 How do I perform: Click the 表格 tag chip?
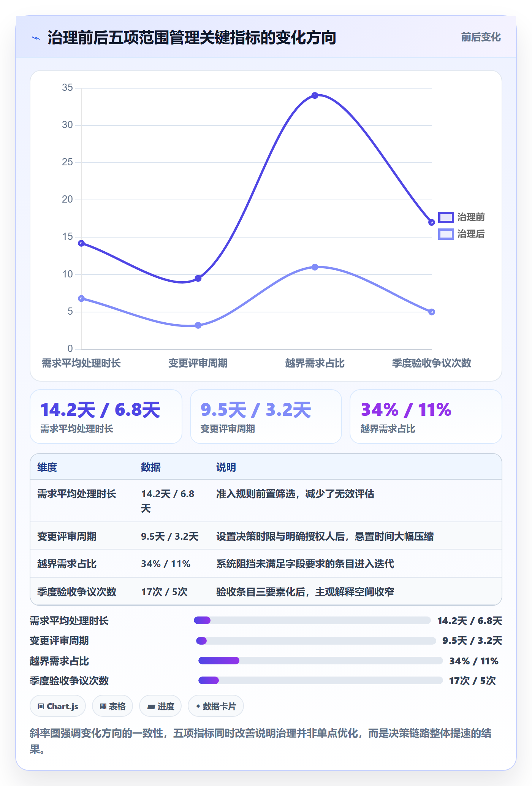tap(112, 706)
